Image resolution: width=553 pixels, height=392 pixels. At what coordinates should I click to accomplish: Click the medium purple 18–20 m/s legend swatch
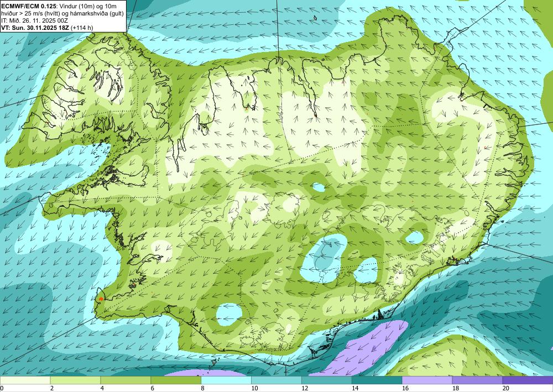477,380
